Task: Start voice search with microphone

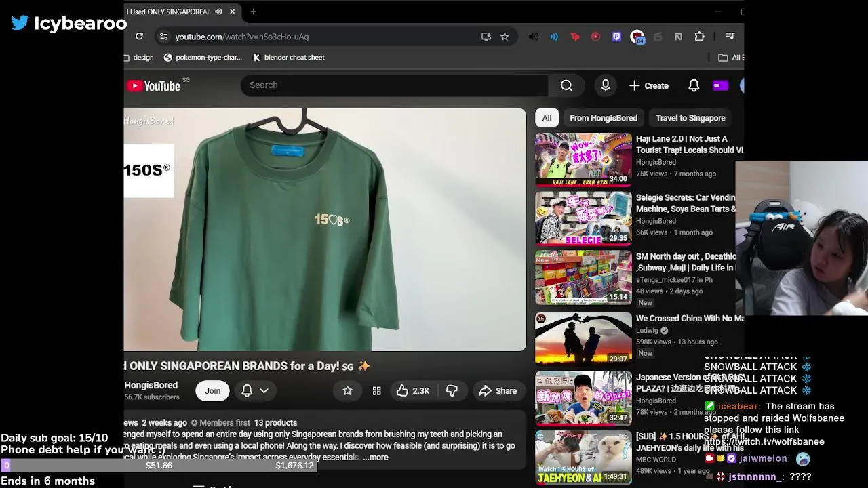Action: click(605, 85)
